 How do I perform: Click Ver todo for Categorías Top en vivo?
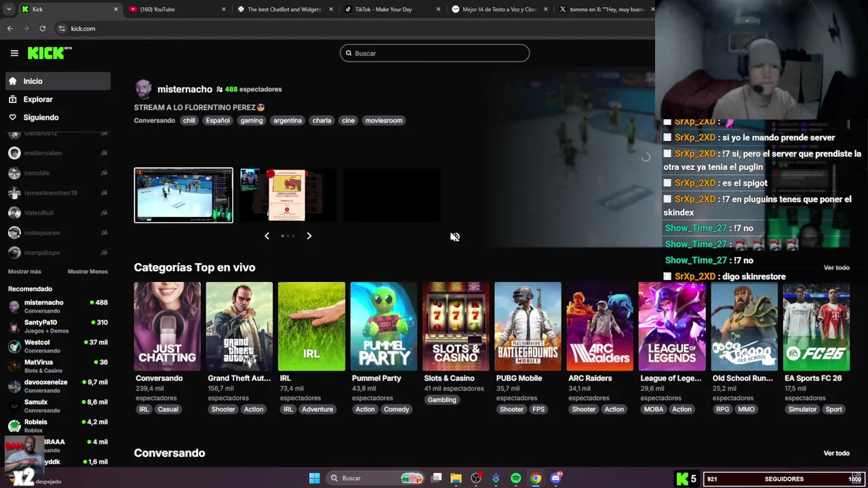tap(836, 268)
